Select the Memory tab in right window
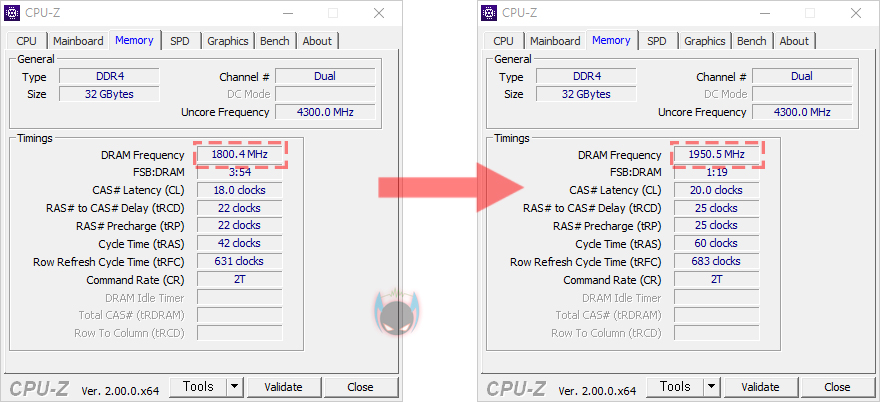This screenshot has width=880, height=402. (611, 40)
